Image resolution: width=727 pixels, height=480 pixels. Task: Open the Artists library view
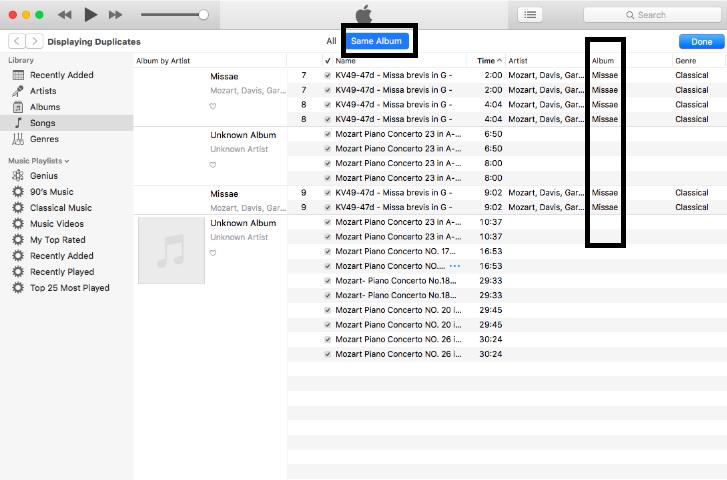43,91
